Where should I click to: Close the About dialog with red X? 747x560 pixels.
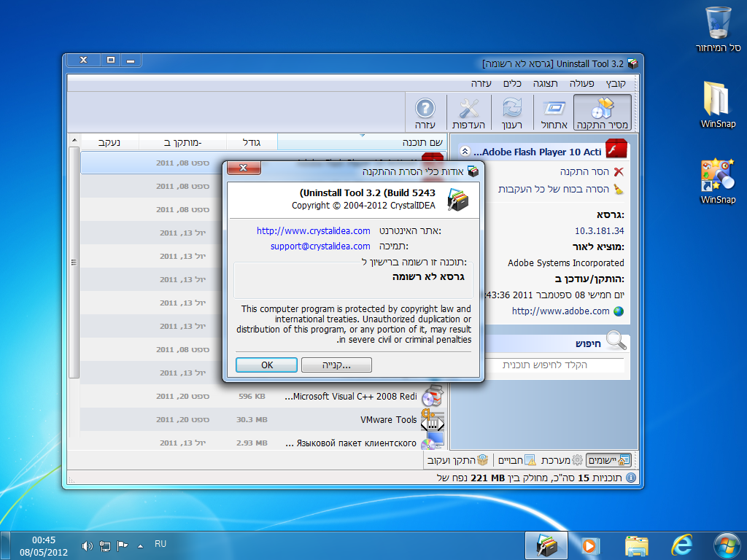244,168
